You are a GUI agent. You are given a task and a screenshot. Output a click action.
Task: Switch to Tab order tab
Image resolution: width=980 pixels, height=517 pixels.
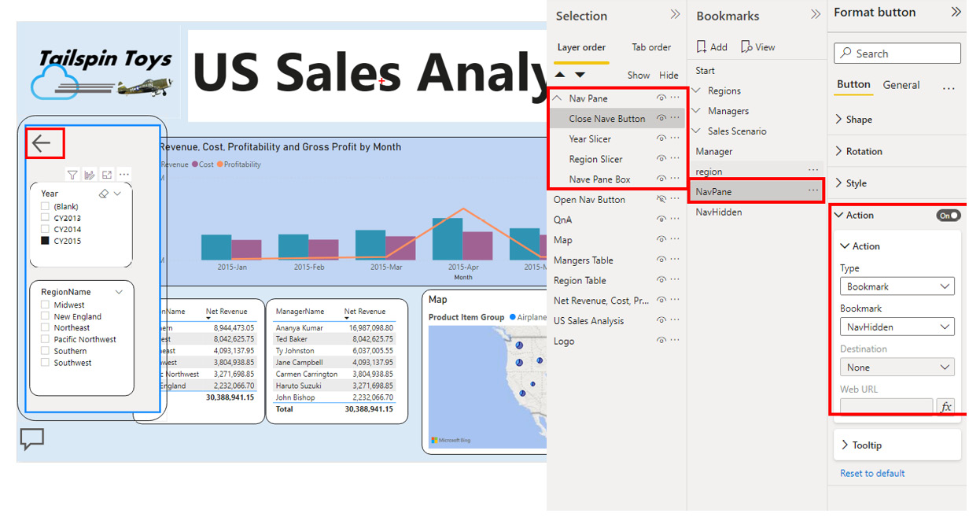(651, 47)
